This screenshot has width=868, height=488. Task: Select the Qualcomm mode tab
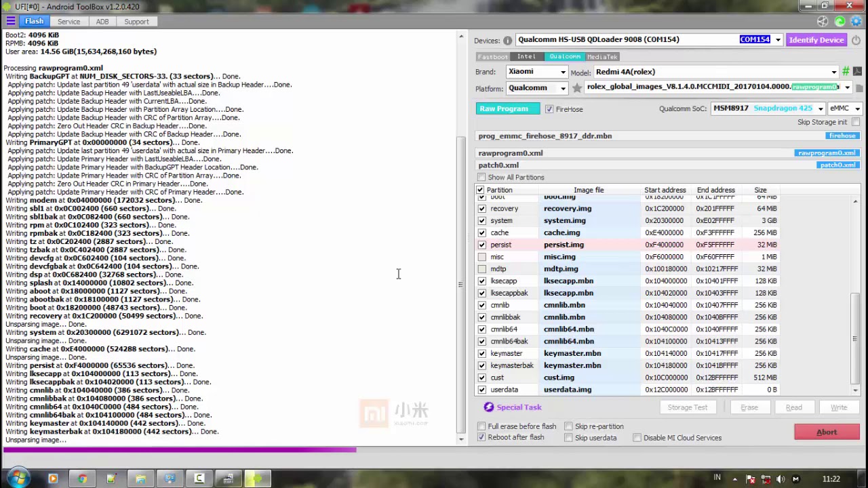(x=564, y=57)
